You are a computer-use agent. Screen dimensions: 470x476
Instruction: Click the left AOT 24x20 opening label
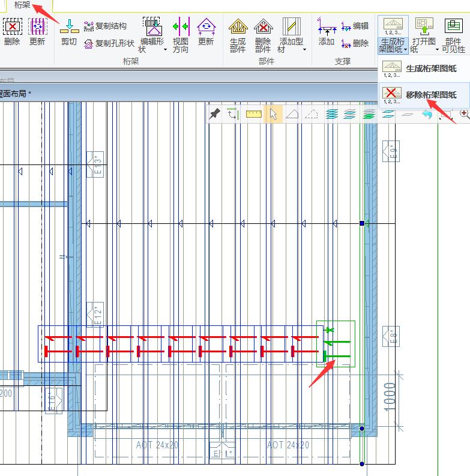pyautogui.click(x=157, y=445)
